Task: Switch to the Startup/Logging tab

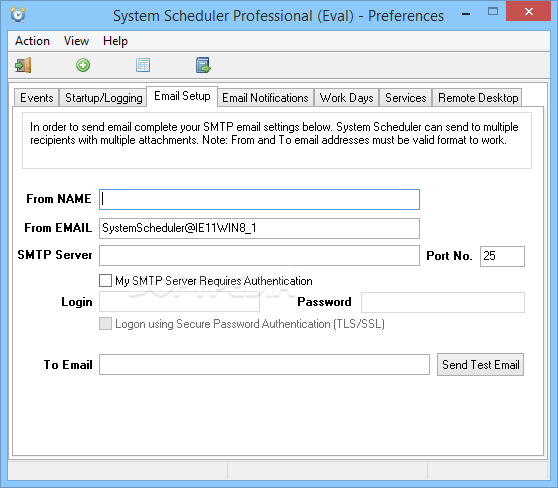Action: (104, 98)
